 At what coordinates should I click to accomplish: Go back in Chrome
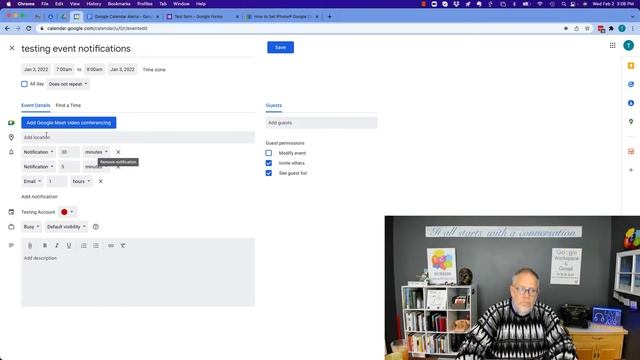coord(7,28)
